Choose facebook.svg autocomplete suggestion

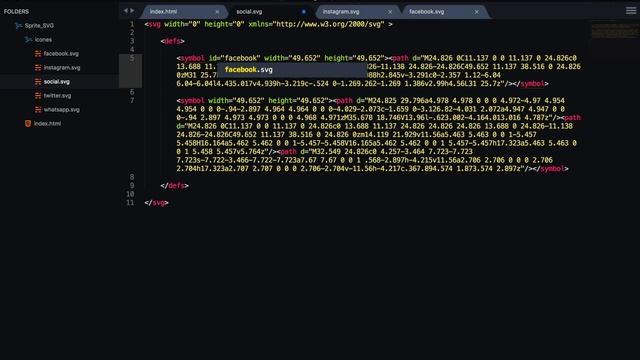click(x=292, y=70)
